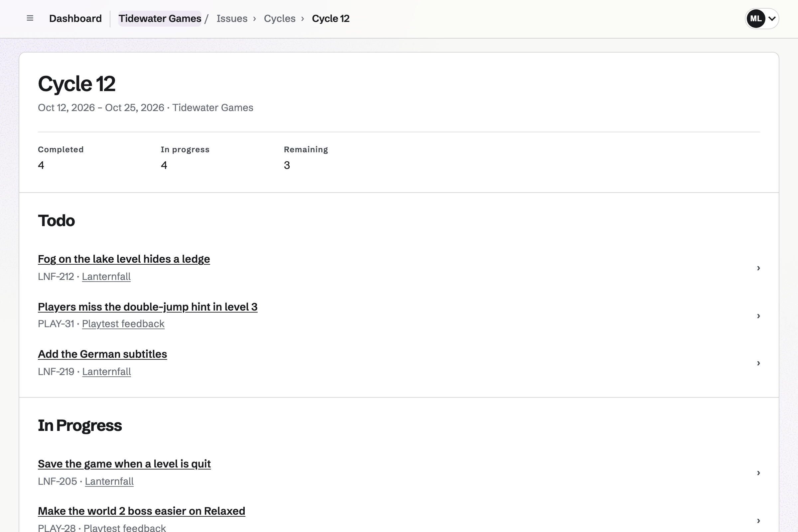Open the Tidewater Games workspace breadcrumb
The height and width of the screenshot is (532, 798).
pyautogui.click(x=160, y=19)
